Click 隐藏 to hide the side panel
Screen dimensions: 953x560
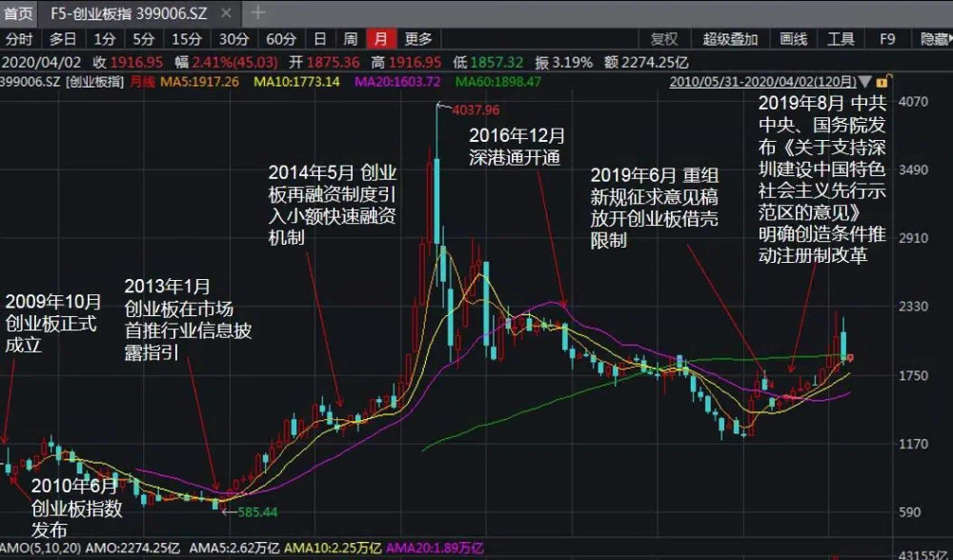[x=936, y=39]
